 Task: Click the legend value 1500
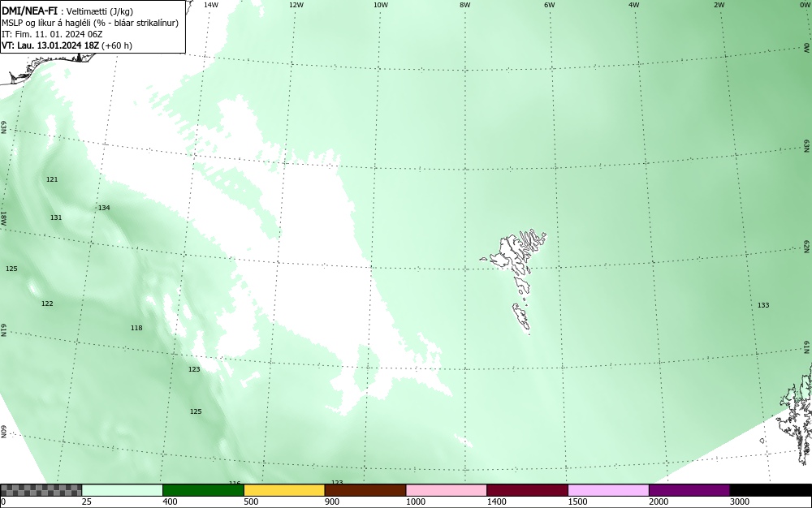pos(578,502)
